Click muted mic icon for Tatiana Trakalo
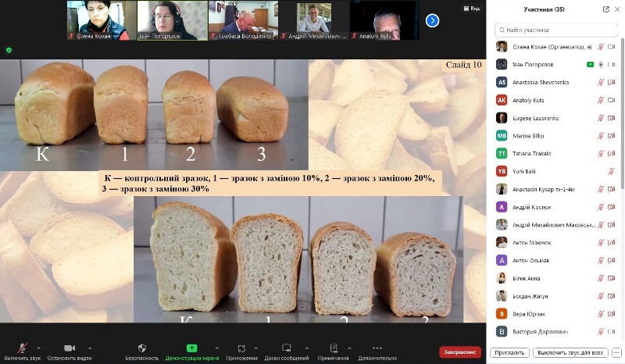Viewport: 625px width, 364px height. [x=601, y=154]
